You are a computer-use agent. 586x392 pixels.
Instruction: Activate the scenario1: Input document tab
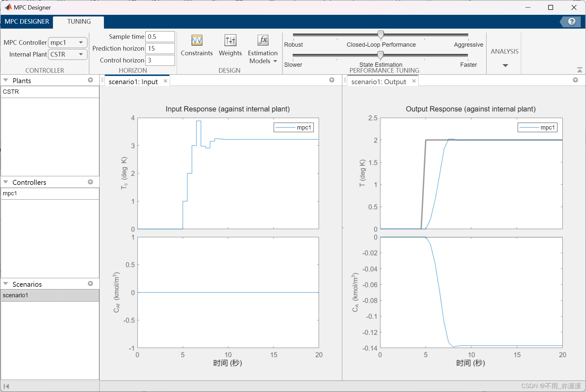(133, 82)
